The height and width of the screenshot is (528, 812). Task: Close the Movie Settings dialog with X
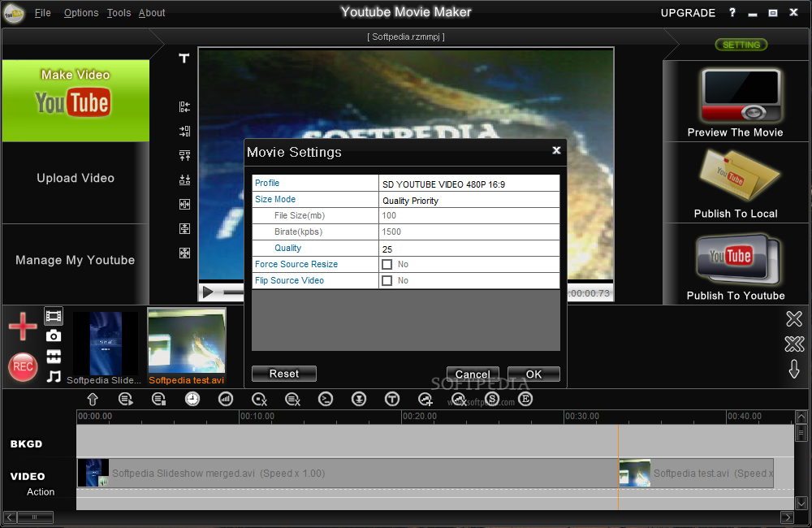556,150
